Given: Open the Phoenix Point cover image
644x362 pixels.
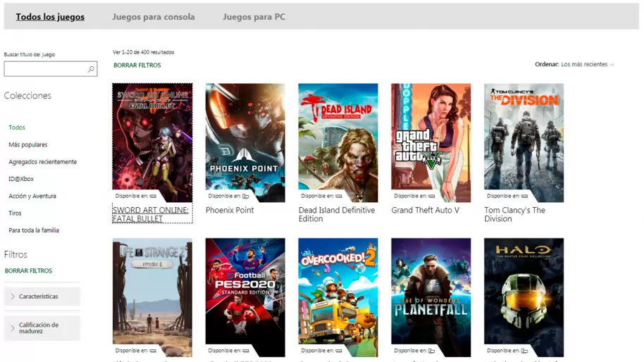Looking at the screenshot, I should (245, 143).
